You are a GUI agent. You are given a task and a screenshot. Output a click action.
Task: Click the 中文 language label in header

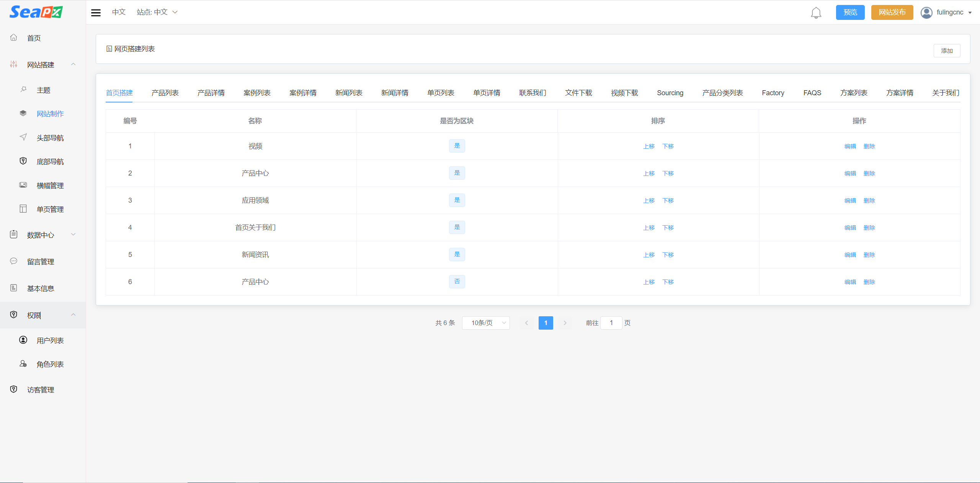119,12
